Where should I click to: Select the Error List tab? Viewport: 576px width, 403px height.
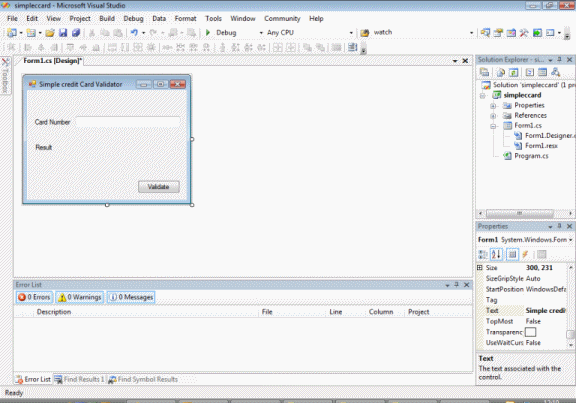(x=33, y=379)
